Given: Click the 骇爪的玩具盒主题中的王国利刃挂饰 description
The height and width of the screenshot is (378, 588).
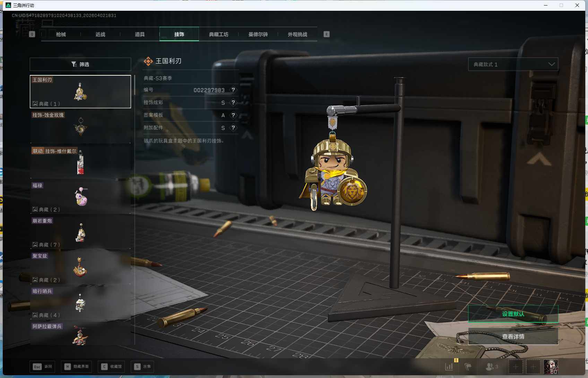Looking at the screenshot, I should click(x=184, y=141).
